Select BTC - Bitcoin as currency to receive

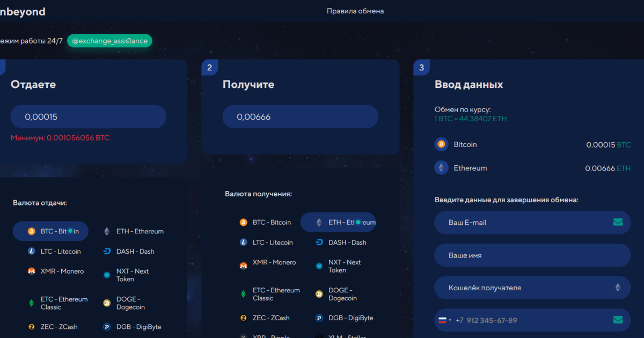point(265,222)
